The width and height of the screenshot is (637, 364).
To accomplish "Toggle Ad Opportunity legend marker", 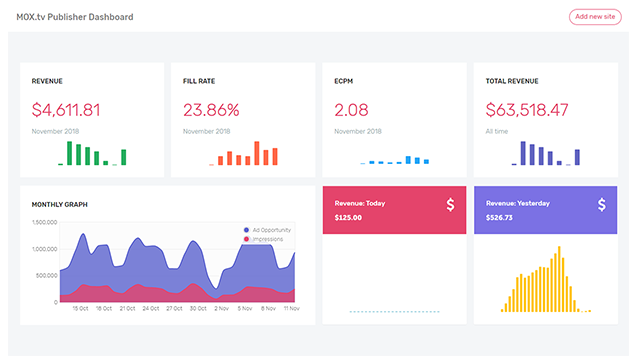I will pos(246,230).
